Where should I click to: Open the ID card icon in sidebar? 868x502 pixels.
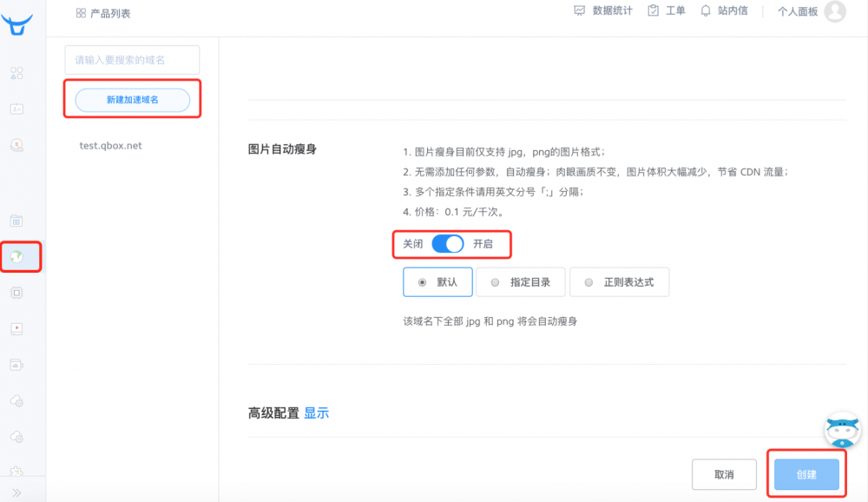pyautogui.click(x=16, y=109)
